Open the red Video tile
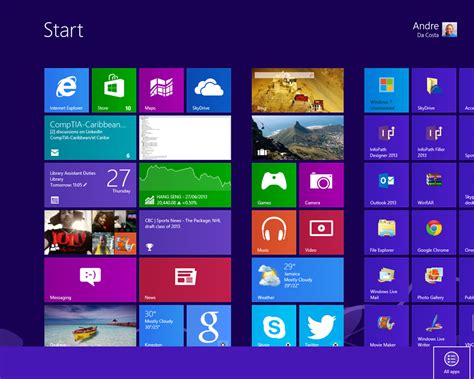The image size is (474, 379). 321,233
